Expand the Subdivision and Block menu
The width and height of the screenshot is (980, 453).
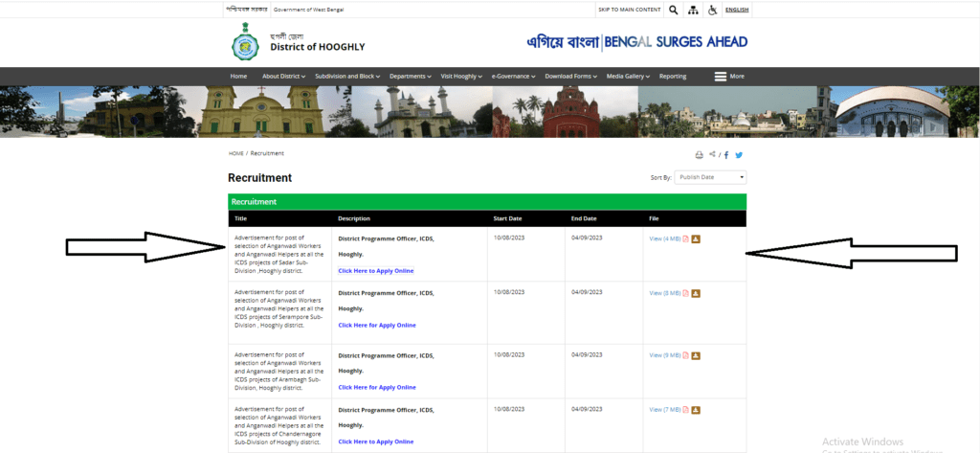[x=347, y=77]
